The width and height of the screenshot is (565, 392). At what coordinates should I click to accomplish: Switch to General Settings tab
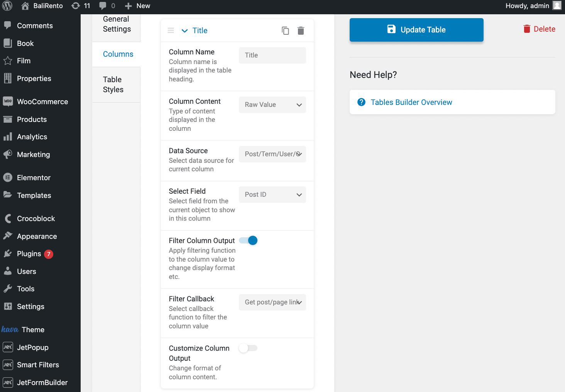pos(117,24)
